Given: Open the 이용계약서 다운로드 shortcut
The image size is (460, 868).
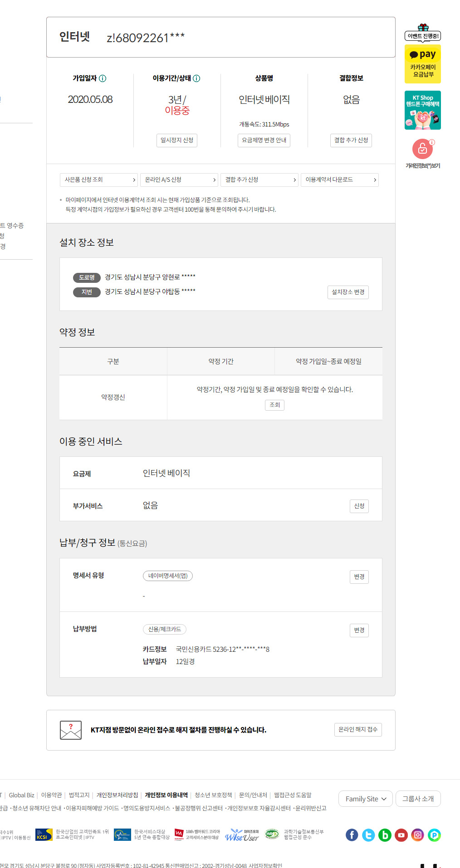Looking at the screenshot, I should [340, 180].
